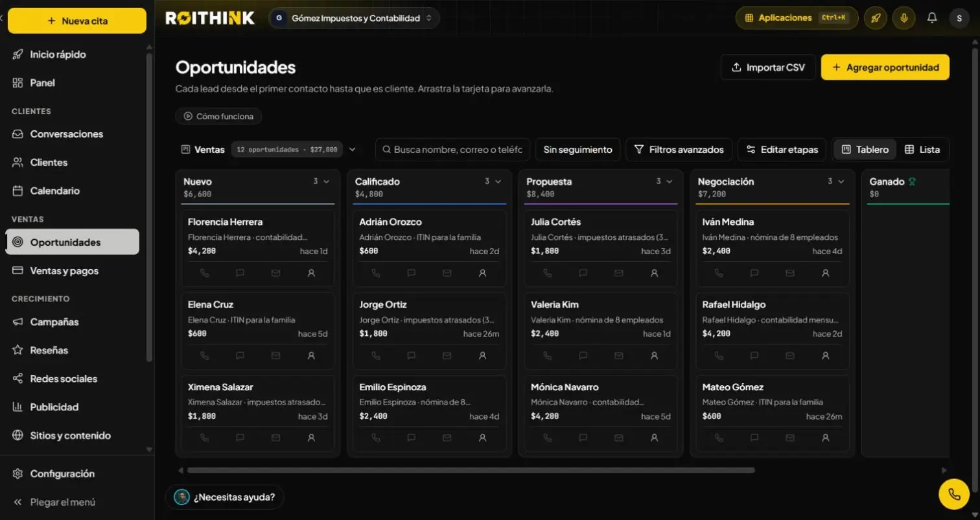Open the user avatar labeled S
Viewport: 980px width, 520px height.
click(x=959, y=18)
